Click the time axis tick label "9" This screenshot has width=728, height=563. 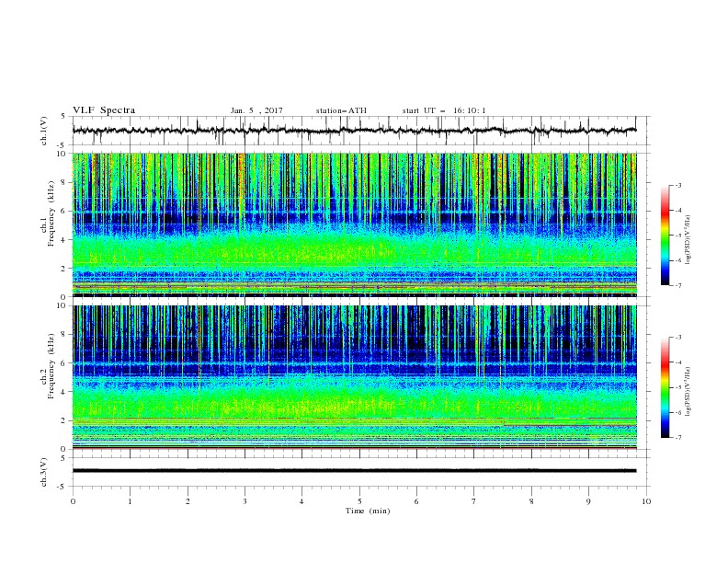588,501
